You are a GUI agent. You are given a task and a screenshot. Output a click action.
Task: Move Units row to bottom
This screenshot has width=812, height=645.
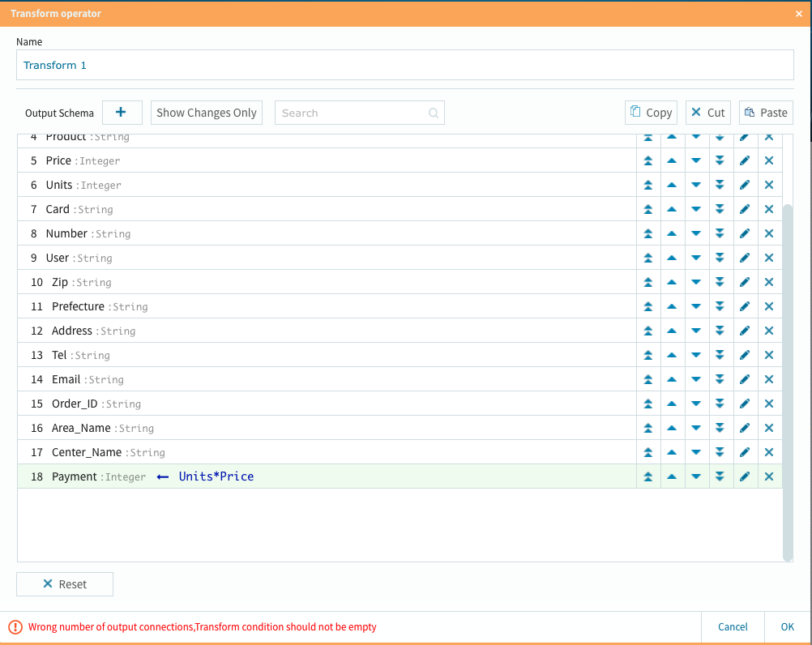click(x=720, y=185)
